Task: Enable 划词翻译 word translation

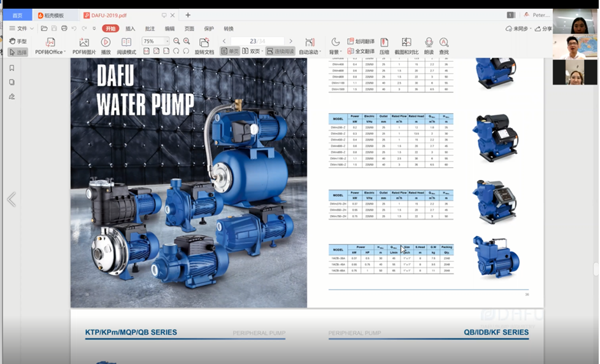Action: coord(361,41)
